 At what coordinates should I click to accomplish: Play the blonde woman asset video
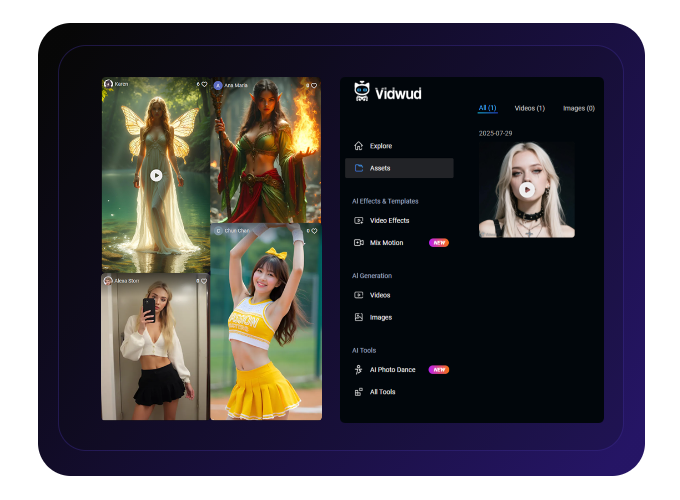(x=527, y=189)
